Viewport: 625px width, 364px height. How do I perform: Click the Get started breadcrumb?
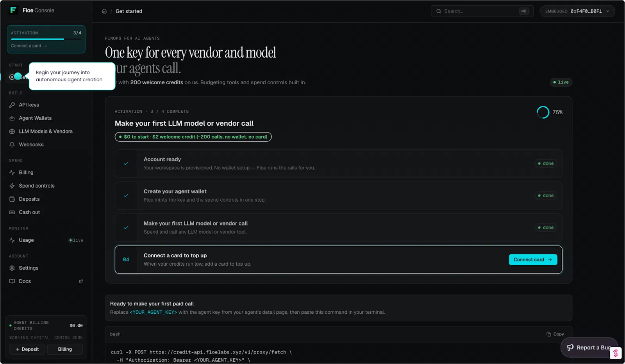(129, 11)
